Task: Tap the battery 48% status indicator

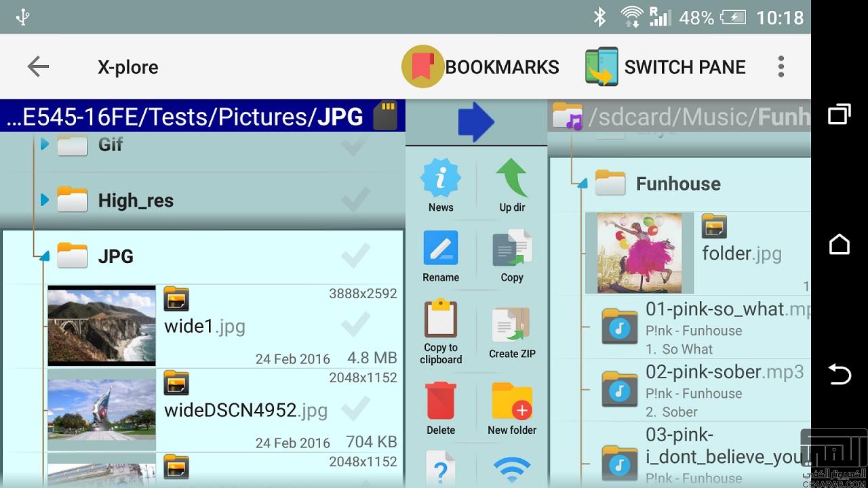Action: [712, 18]
